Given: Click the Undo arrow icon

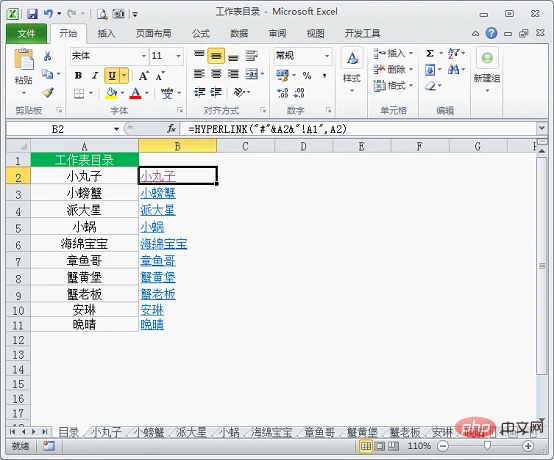Looking at the screenshot, I should click(48, 13).
